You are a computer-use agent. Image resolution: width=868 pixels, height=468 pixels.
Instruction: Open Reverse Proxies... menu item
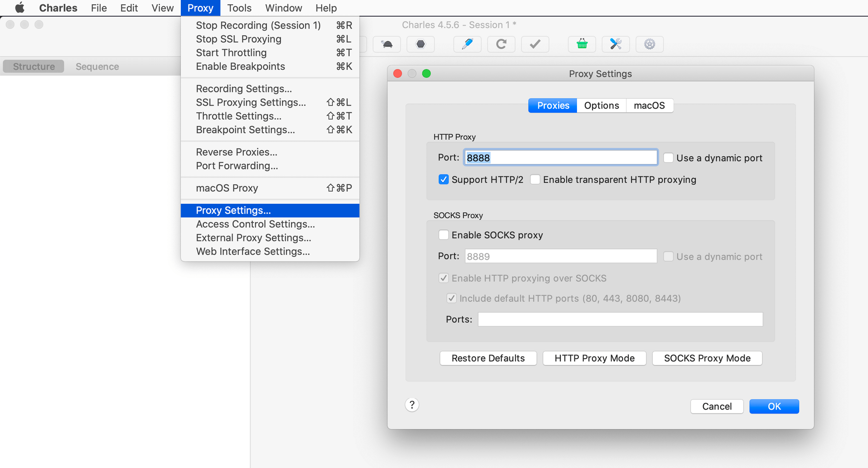(270, 152)
